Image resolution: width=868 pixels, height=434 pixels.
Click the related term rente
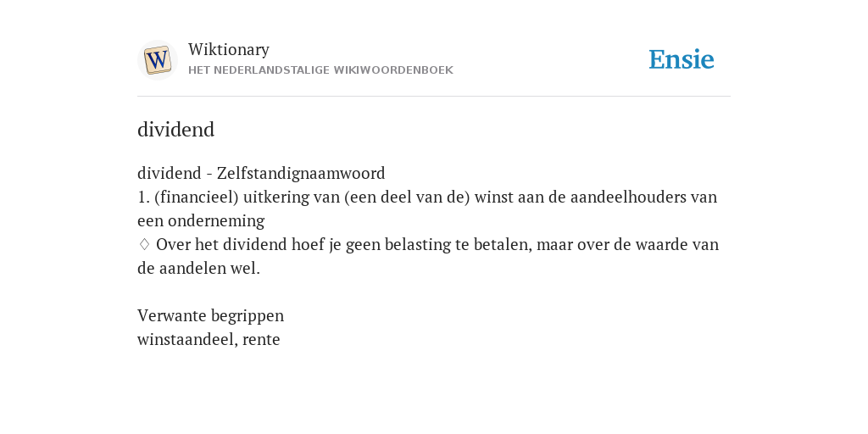[x=261, y=340]
